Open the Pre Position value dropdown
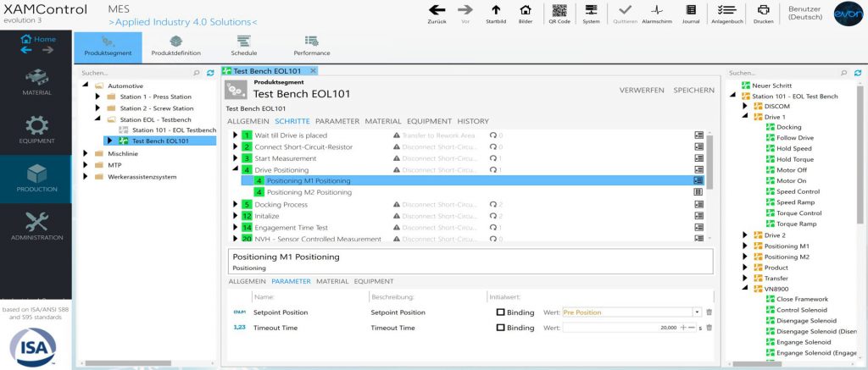The image size is (868, 370). [696, 312]
